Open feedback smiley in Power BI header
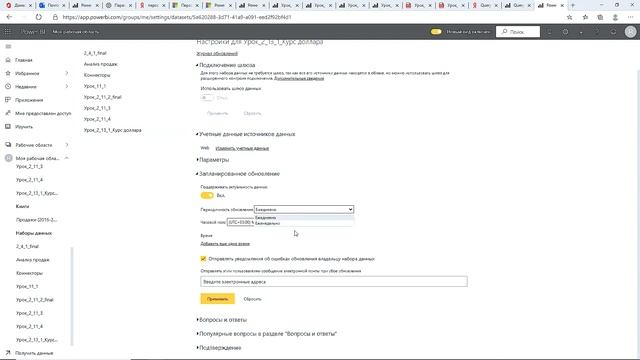The image size is (640, 360). pos(613,31)
